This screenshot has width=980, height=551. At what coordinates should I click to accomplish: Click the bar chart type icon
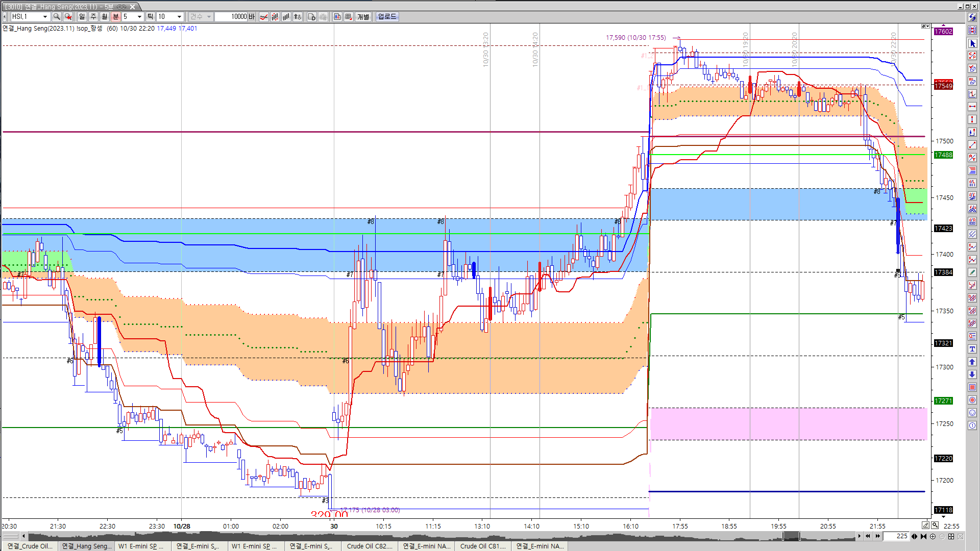pos(286,17)
